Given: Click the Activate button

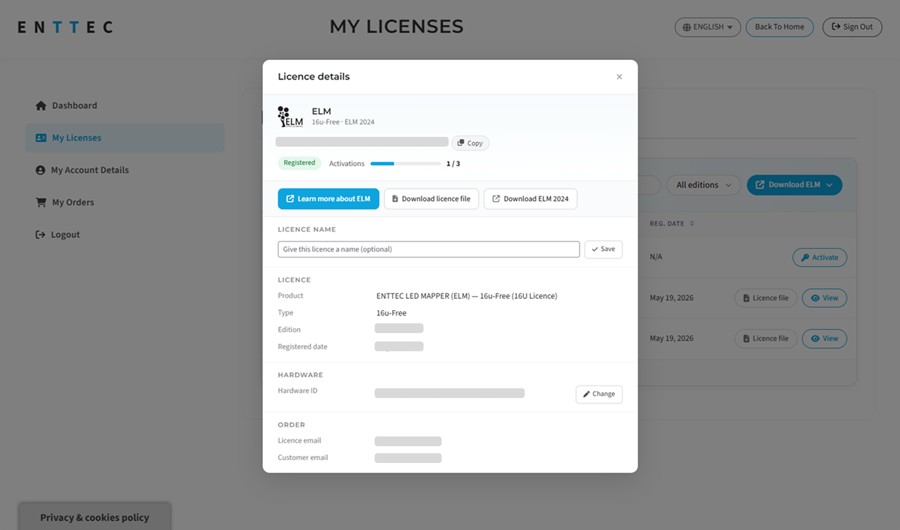Looking at the screenshot, I should (820, 257).
